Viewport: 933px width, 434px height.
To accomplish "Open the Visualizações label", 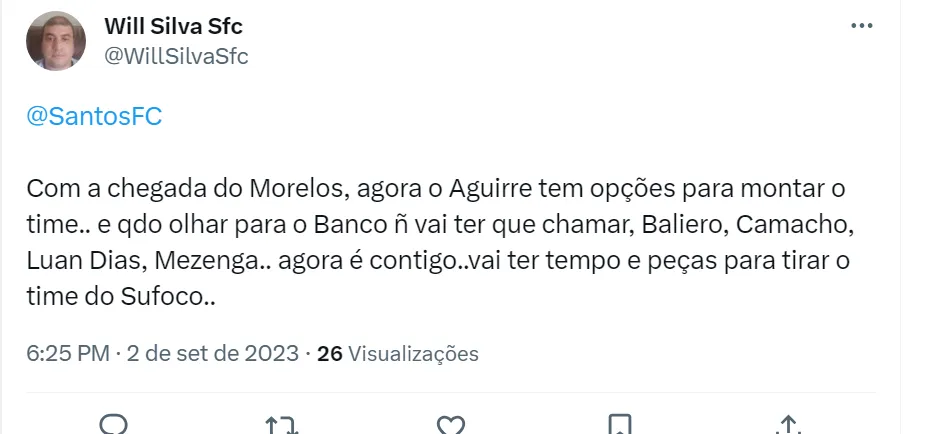I will pos(414,353).
